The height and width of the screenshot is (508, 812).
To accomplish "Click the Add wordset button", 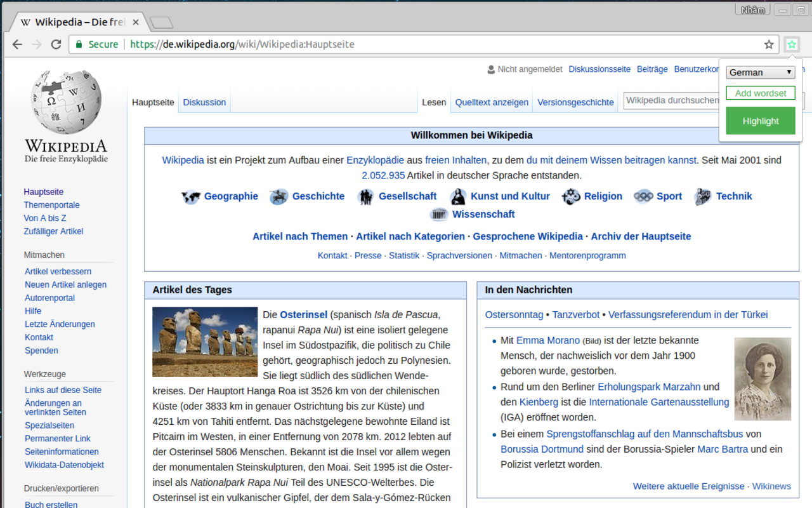I will [x=760, y=93].
